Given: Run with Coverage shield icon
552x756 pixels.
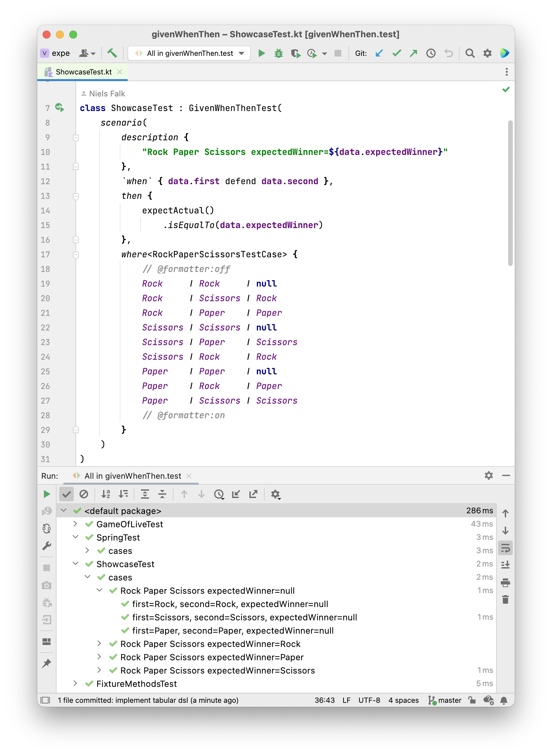Looking at the screenshot, I should tap(296, 53).
